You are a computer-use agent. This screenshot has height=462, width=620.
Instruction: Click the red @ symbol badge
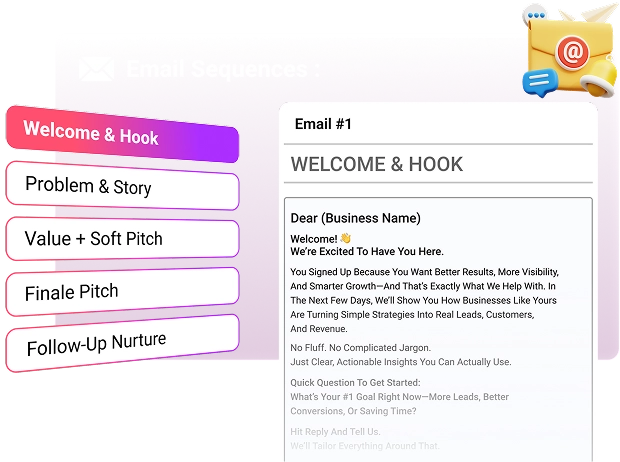click(570, 55)
